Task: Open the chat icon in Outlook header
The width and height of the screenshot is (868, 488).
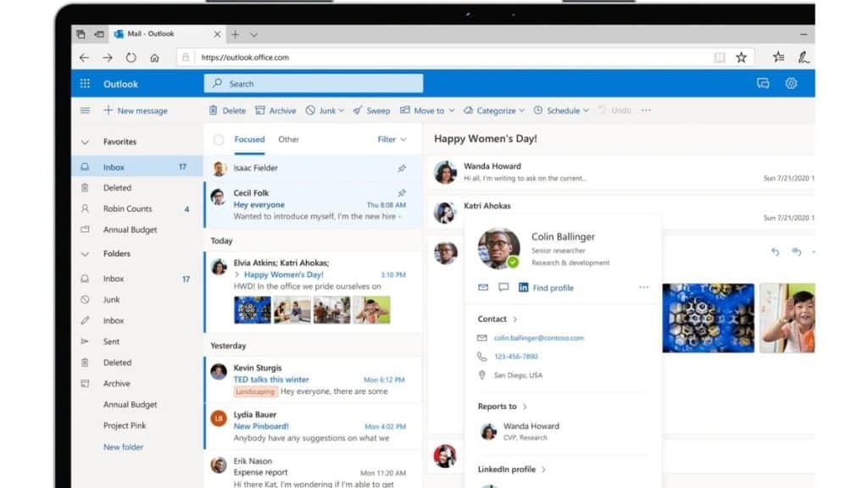Action: 763,84
